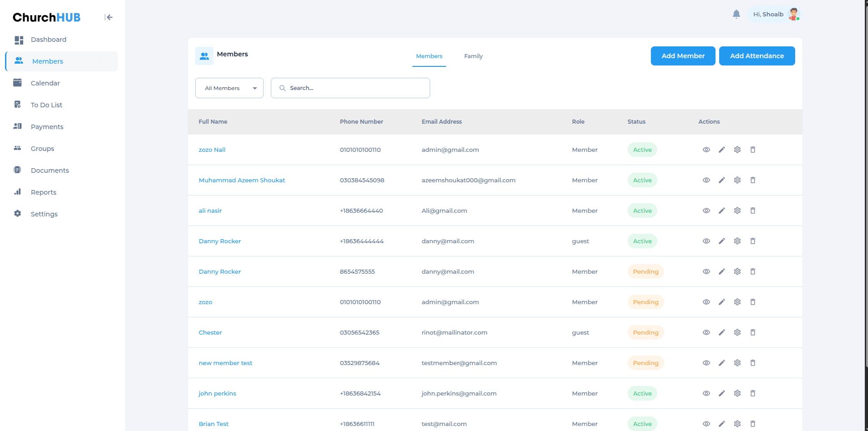Screen dimensions: 868x431
Task: Click the user avatar next to Hi, Shoaib
Action: pyautogui.click(x=794, y=14)
